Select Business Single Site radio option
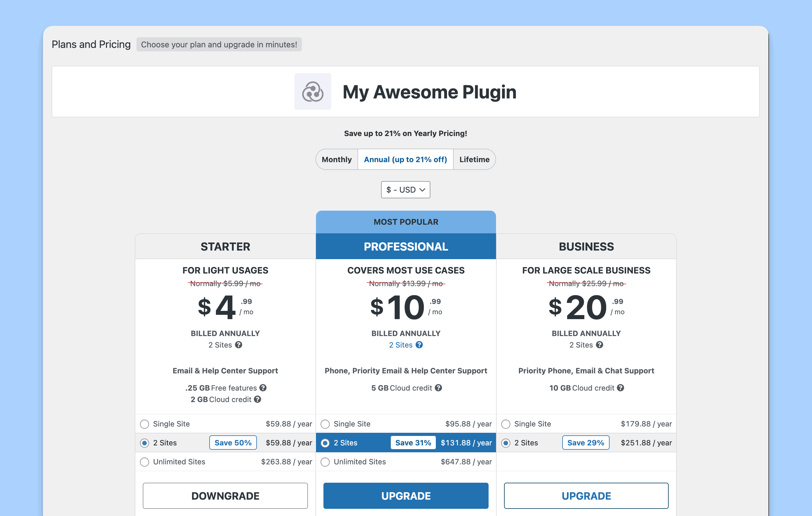The height and width of the screenshot is (516, 812). (505, 424)
